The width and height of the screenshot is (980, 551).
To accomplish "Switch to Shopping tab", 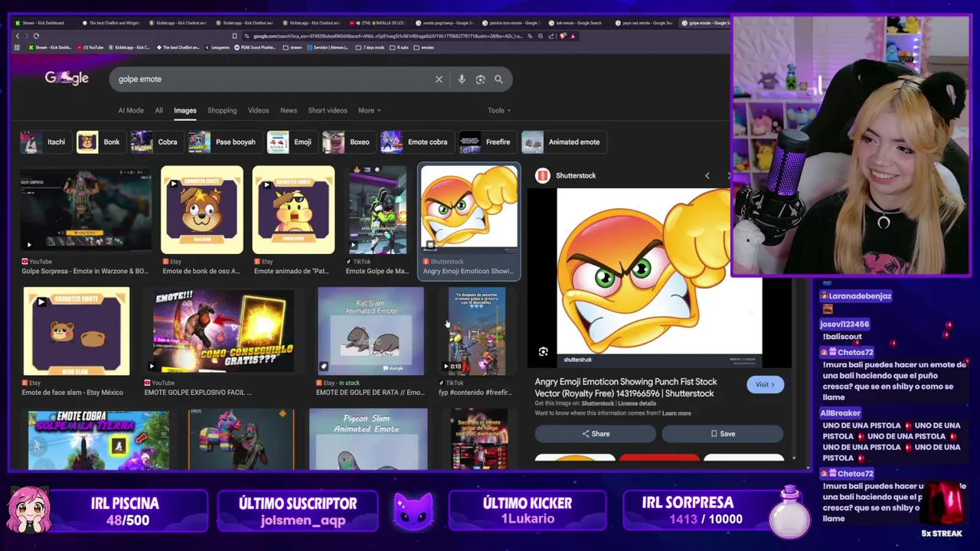I will 222,110.
